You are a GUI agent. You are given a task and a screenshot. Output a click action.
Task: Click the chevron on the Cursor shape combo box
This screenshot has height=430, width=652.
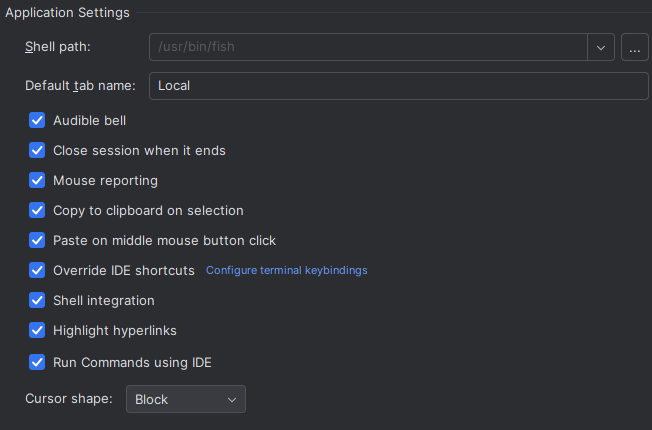coord(232,400)
